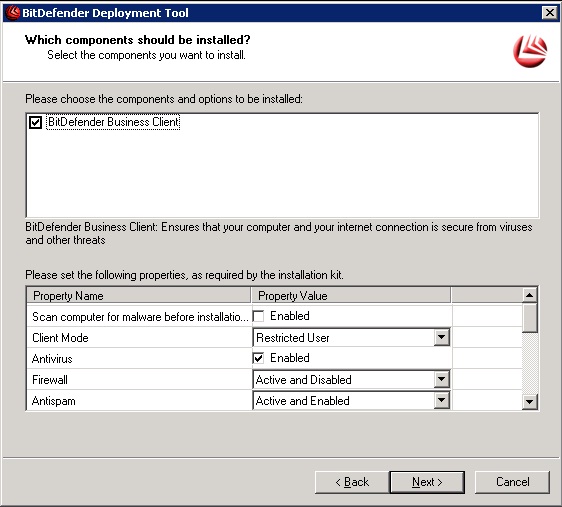Go to the previous step with Back
This screenshot has width=562, height=507.
(352, 482)
